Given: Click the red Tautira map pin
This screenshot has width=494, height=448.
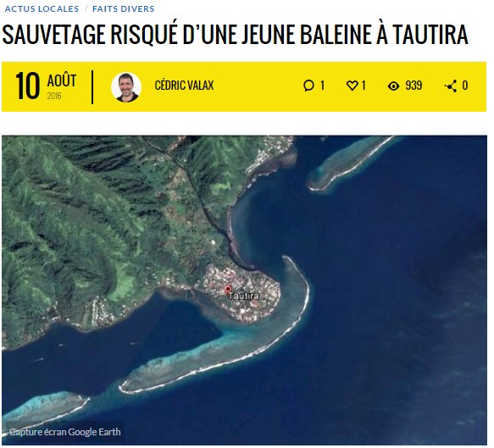Looking at the screenshot, I should [228, 290].
